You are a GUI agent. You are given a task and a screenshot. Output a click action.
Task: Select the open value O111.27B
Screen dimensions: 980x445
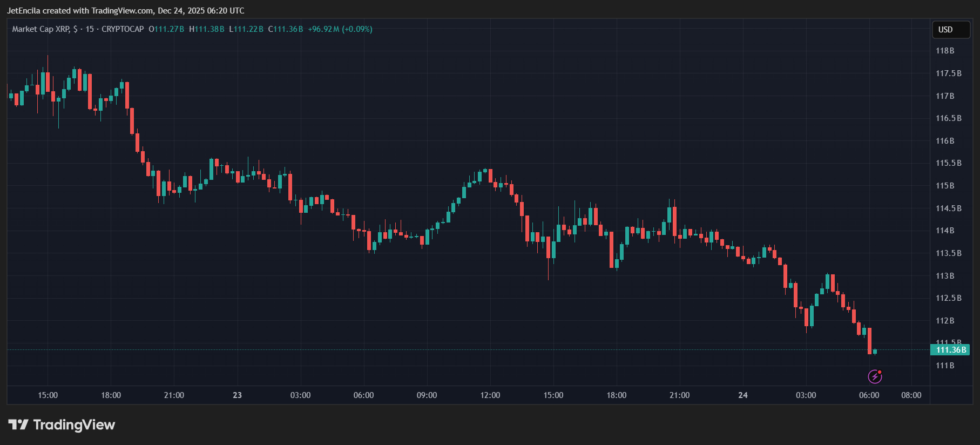point(166,29)
